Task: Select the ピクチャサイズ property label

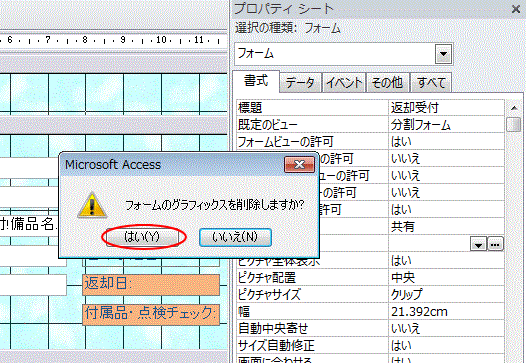Action: tap(312, 295)
